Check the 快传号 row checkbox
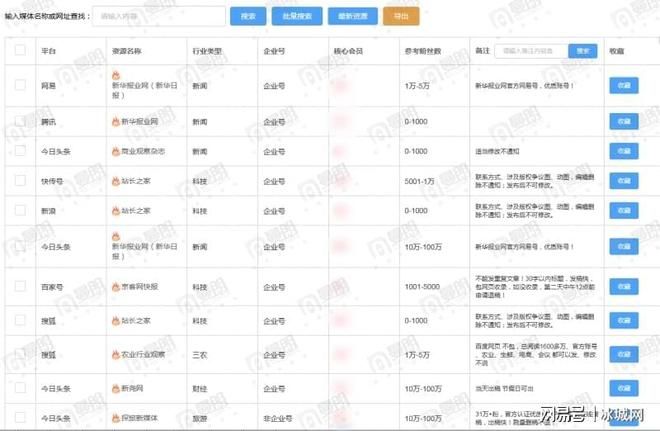 [x=20, y=180]
